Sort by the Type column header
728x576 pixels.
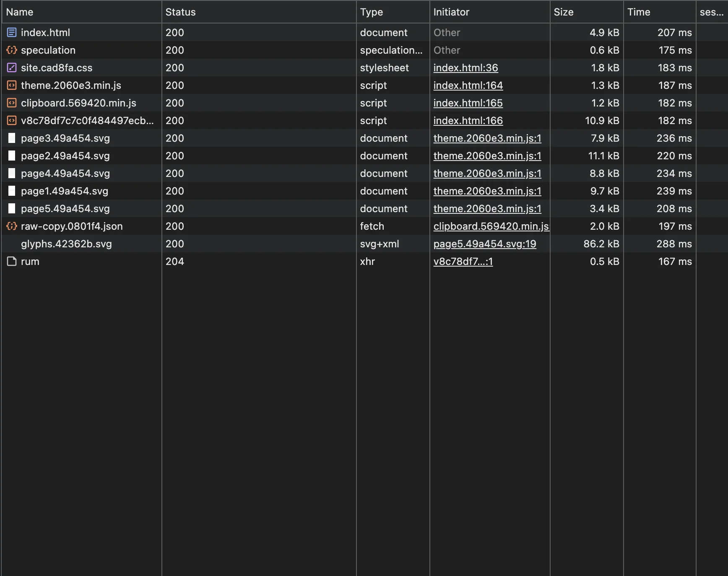[x=393, y=12]
